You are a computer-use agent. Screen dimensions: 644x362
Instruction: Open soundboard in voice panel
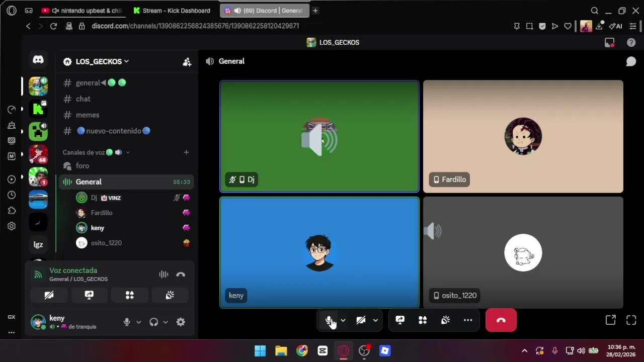pos(170,295)
